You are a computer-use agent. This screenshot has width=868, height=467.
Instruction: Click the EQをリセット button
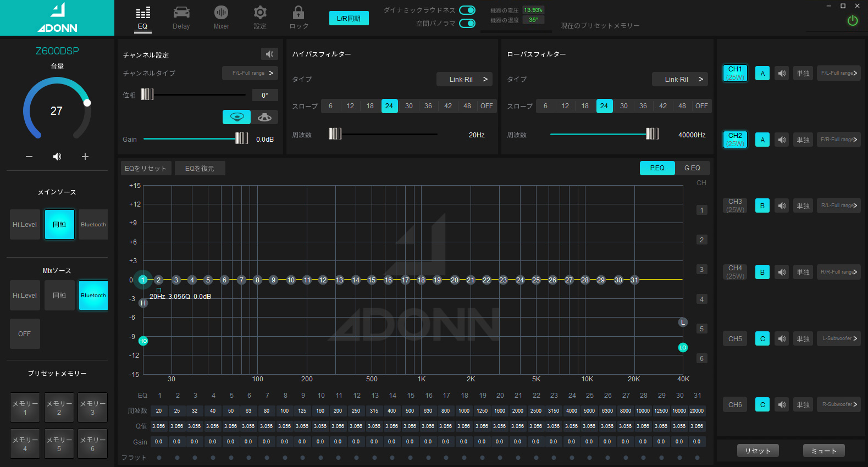tap(146, 168)
